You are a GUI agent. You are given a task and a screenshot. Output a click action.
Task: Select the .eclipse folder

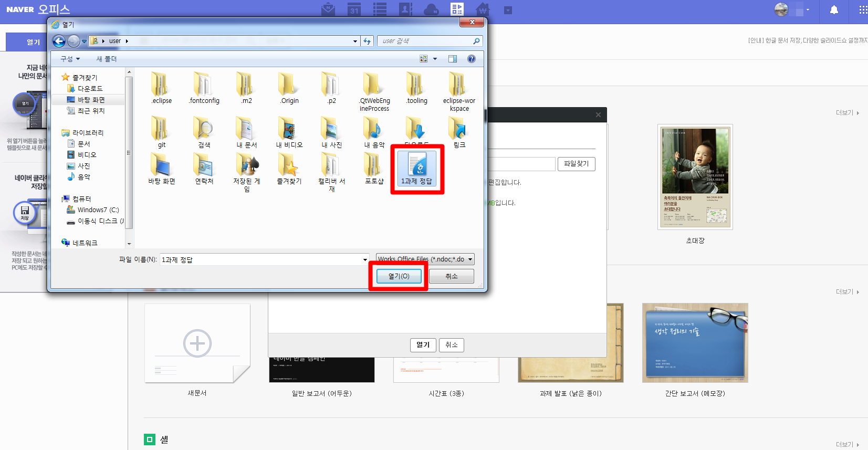[x=162, y=88]
